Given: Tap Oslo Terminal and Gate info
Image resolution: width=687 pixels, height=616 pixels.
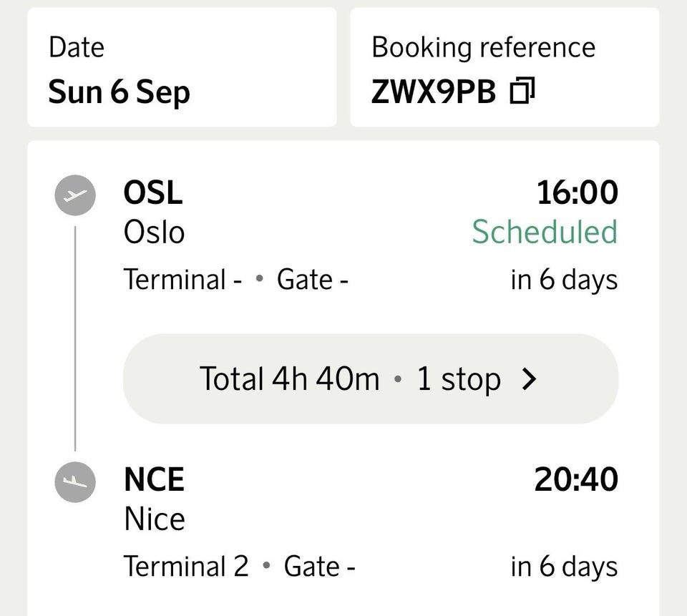Looking at the screenshot, I should point(235,280).
